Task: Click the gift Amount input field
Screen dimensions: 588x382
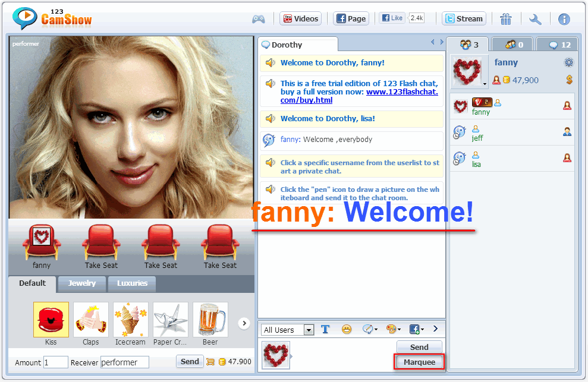Action: click(x=56, y=362)
